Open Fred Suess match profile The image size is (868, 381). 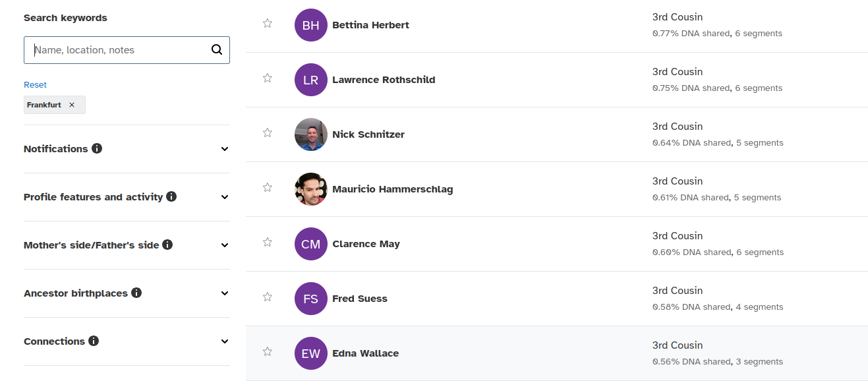pyautogui.click(x=359, y=299)
